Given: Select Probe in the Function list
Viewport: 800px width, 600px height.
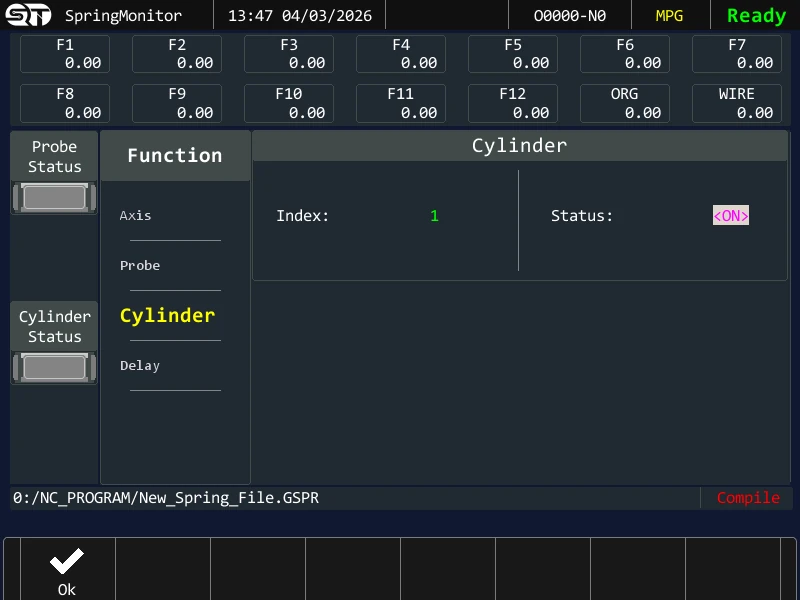Looking at the screenshot, I should [140, 265].
